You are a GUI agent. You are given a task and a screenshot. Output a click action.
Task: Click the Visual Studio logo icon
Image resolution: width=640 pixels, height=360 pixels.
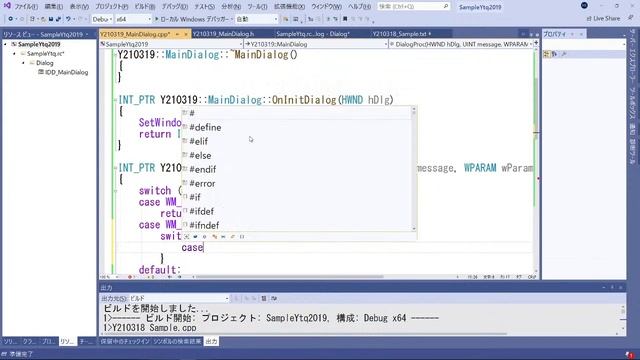pyautogui.click(x=7, y=6)
